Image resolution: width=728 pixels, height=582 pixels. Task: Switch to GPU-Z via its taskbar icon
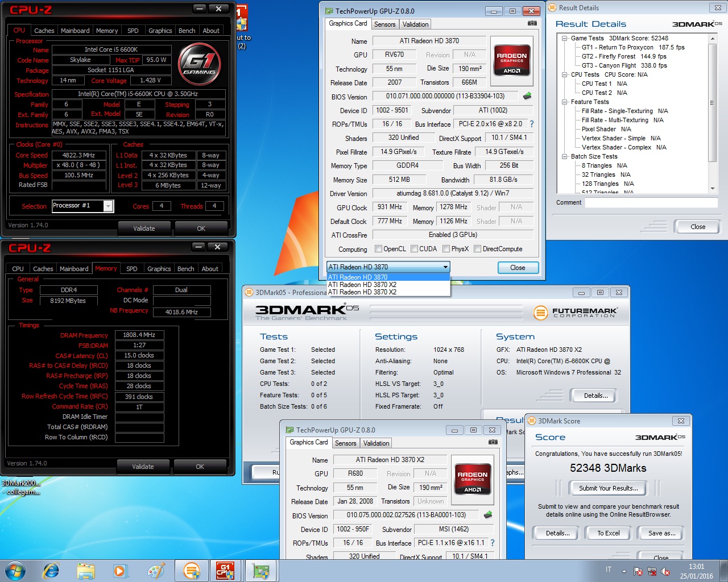(261, 571)
